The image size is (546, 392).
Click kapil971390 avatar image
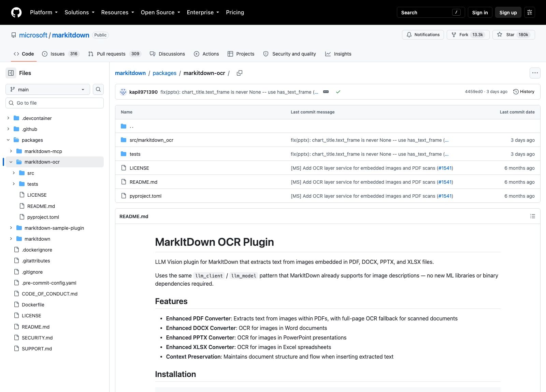[x=123, y=92]
